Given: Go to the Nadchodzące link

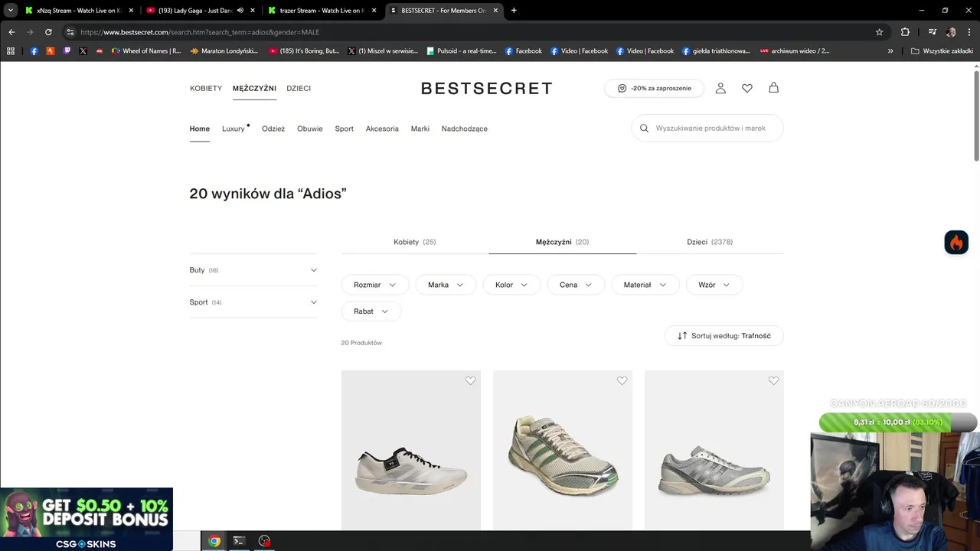Looking at the screenshot, I should click(464, 129).
